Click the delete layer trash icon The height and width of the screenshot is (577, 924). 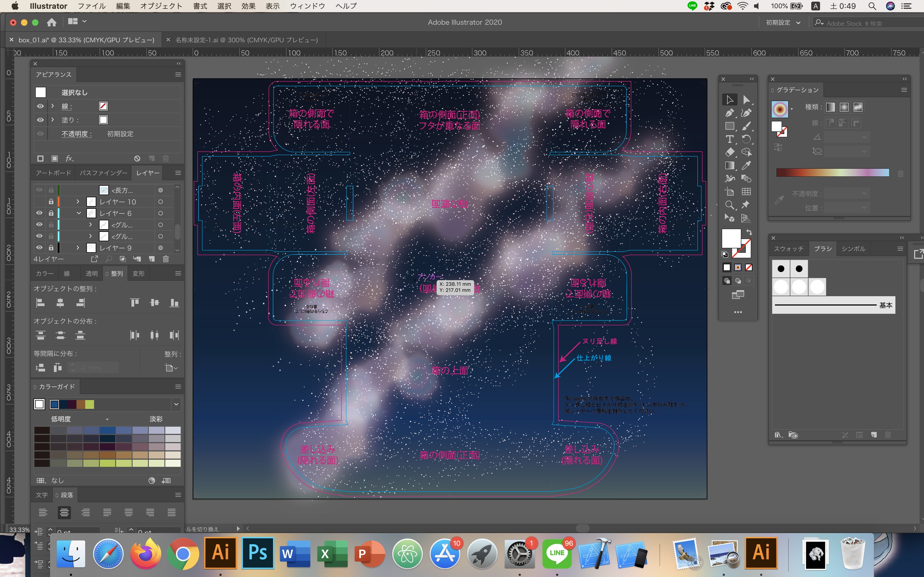click(x=166, y=259)
